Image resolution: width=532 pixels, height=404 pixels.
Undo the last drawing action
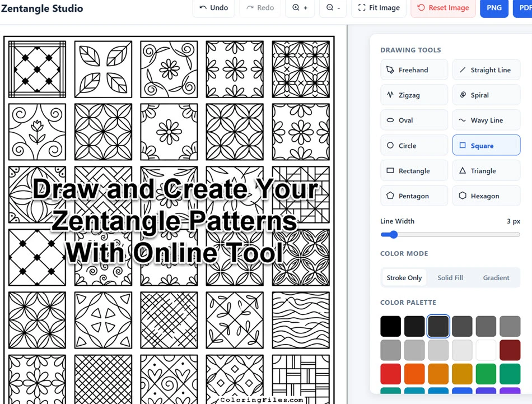click(x=214, y=8)
